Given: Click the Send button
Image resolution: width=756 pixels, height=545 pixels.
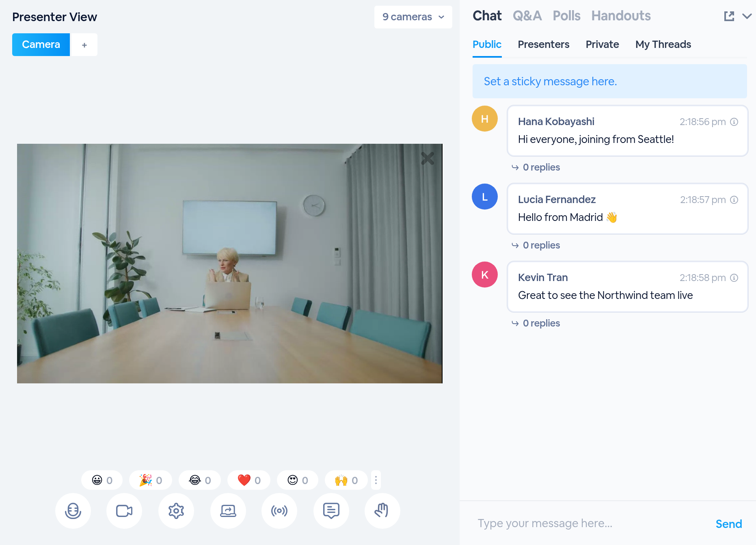Looking at the screenshot, I should coord(729,524).
